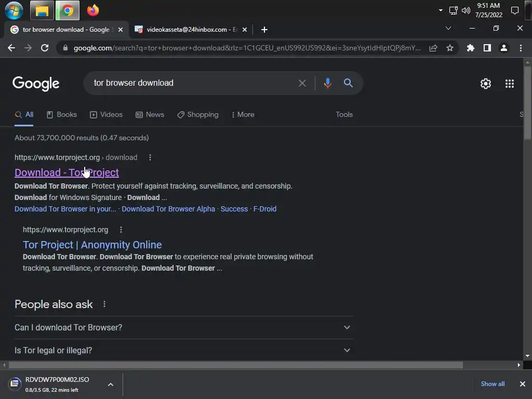Click the address bar URL
Image resolution: width=532 pixels, height=399 pixels.
click(x=247, y=48)
